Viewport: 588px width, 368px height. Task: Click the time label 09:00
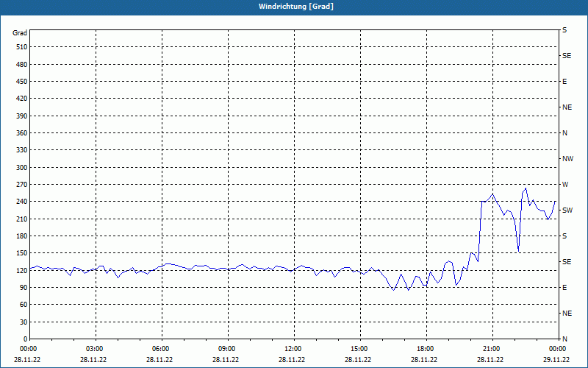[x=227, y=349]
